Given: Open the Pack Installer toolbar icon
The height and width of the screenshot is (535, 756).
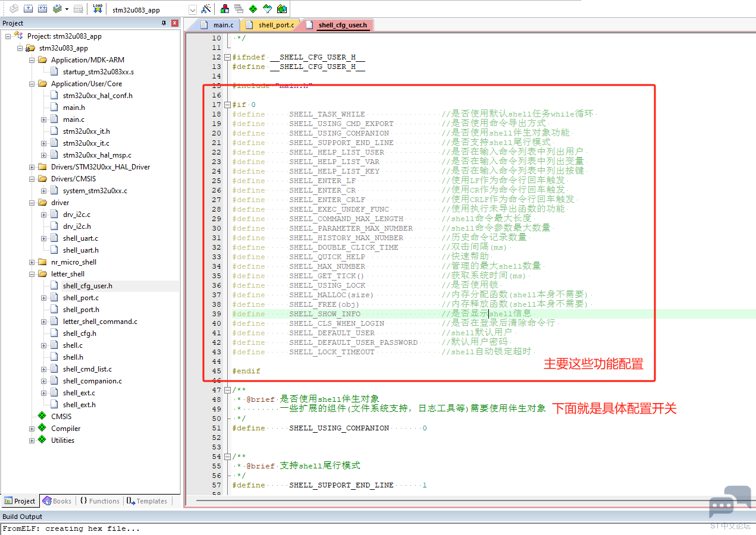Looking at the screenshot, I should pos(282,9).
